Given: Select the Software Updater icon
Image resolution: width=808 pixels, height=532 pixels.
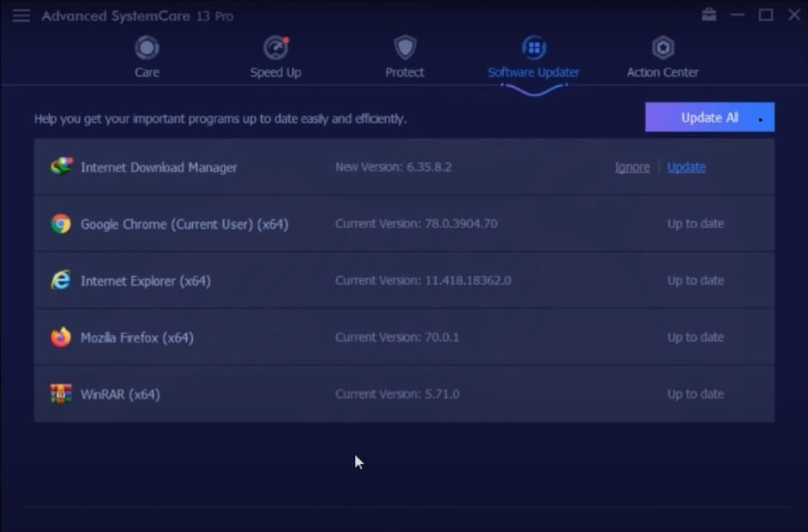Looking at the screenshot, I should coord(533,48).
